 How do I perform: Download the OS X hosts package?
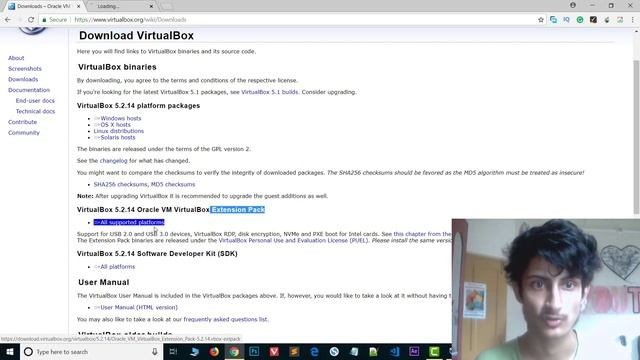point(112,124)
